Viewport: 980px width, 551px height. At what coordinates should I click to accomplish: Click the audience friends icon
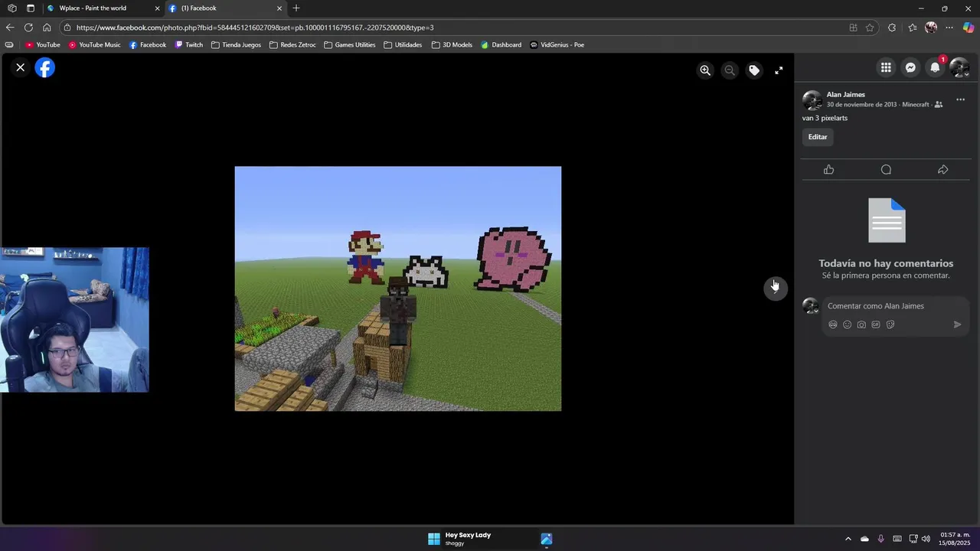click(x=939, y=105)
